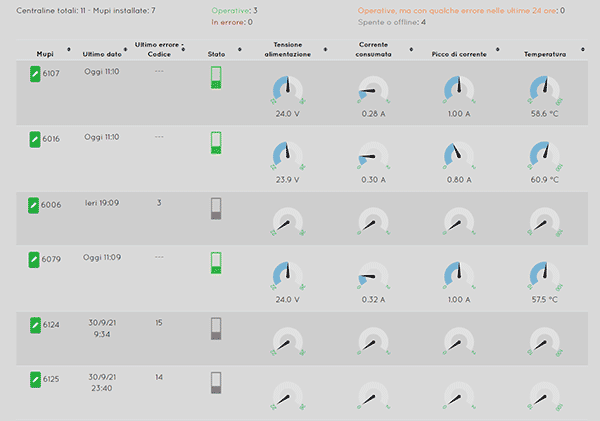Viewport: 600px width, 421px height.
Task: Click the green status battery icon for 6107
Action: click(216, 79)
